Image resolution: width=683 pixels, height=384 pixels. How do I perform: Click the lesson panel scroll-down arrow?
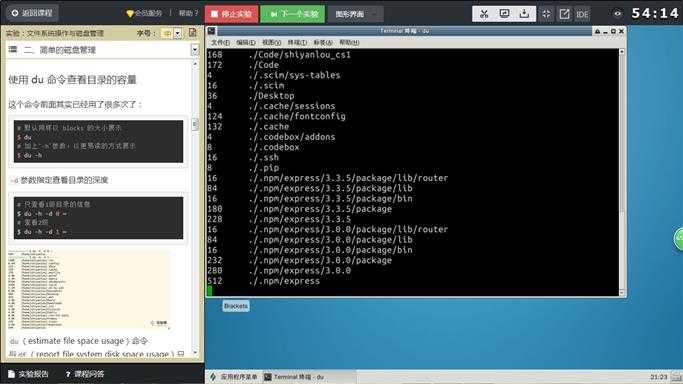click(x=195, y=352)
